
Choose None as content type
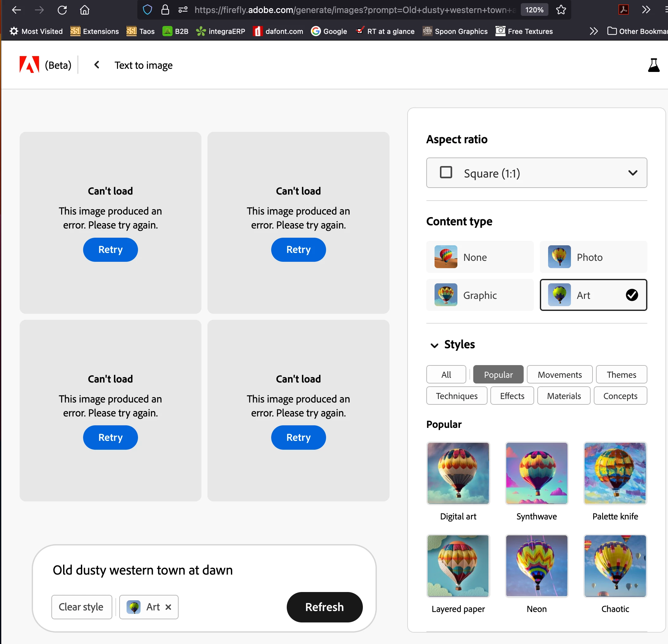pyautogui.click(x=480, y=257)
